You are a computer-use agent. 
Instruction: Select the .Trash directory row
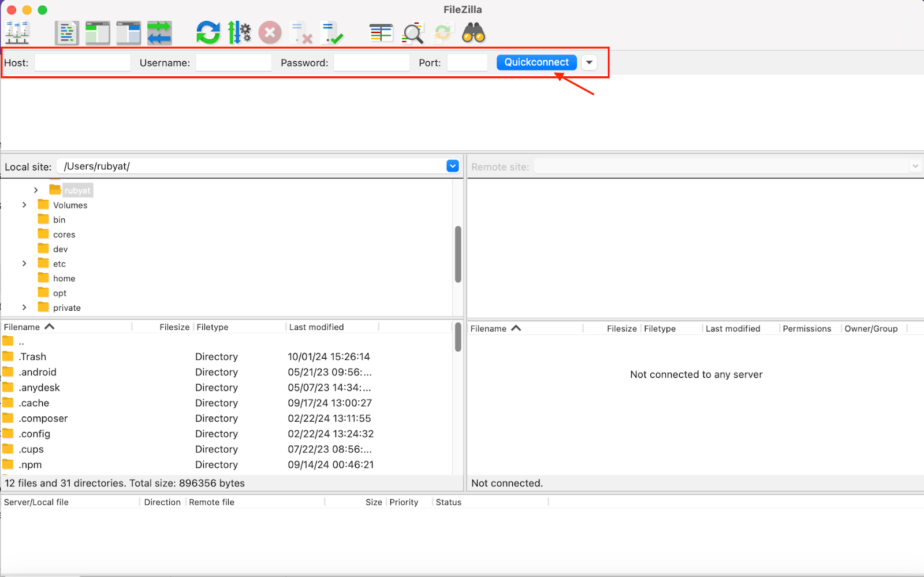226,356
